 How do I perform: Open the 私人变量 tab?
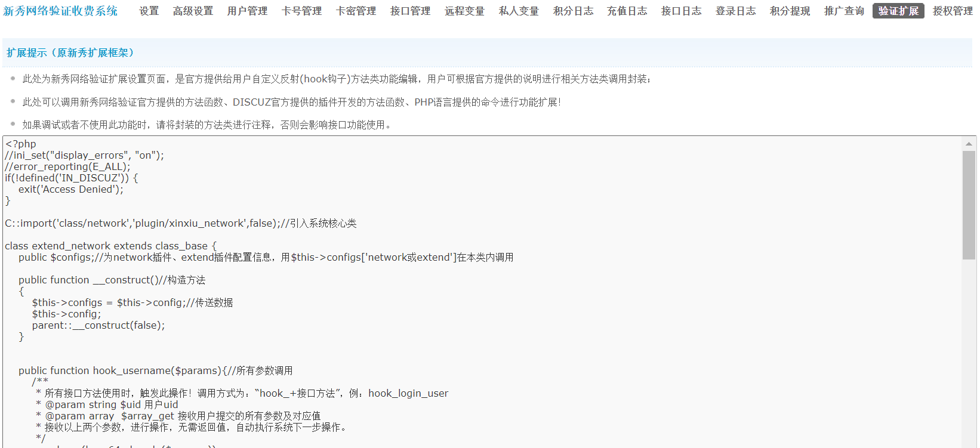519,11
